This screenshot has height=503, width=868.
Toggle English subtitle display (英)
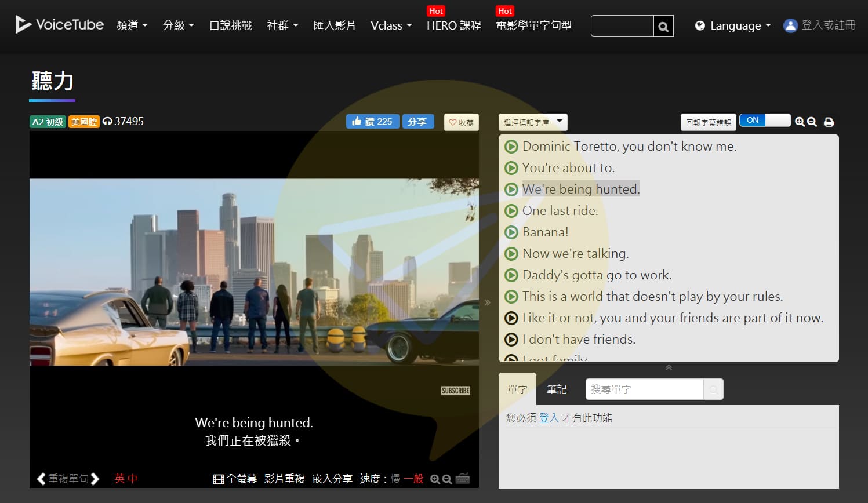point(119,479)
